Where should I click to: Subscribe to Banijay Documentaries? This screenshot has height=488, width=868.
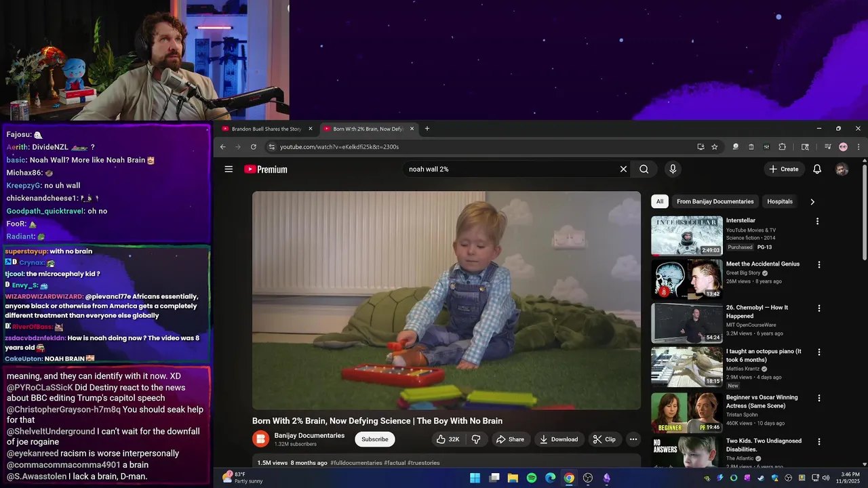tap(375, 439)
